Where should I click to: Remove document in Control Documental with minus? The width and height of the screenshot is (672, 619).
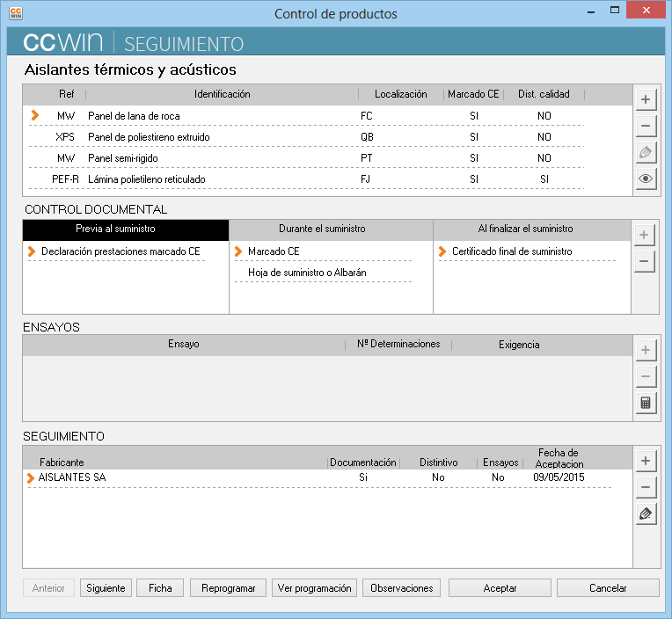pos(646,261)
